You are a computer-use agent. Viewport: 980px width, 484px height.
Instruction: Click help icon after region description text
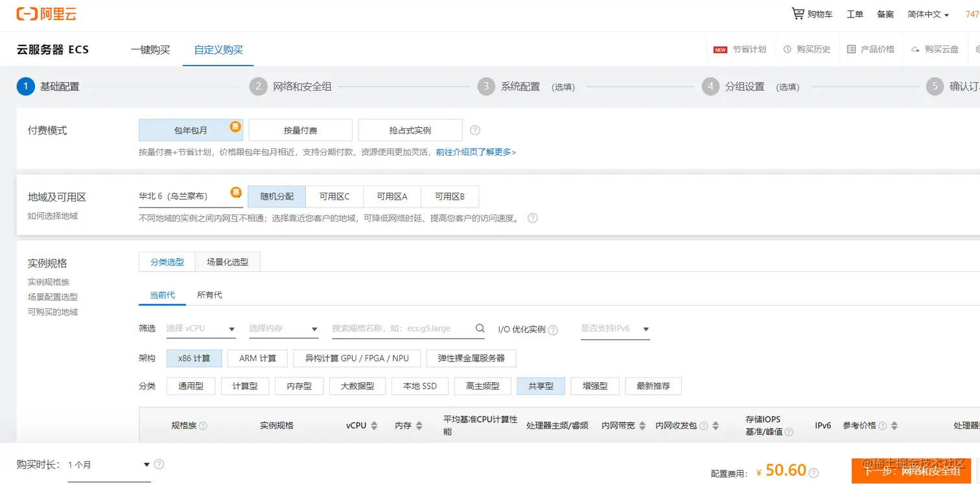pyautogui.click(x=533, y=218)
